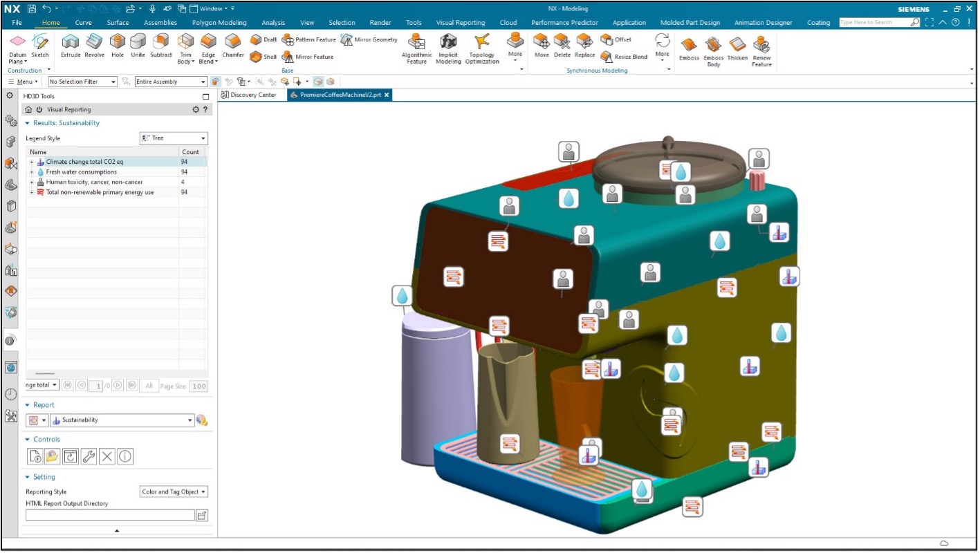Click the wrench icon under Controls
The image size is (980, 553).
point(89,456)
